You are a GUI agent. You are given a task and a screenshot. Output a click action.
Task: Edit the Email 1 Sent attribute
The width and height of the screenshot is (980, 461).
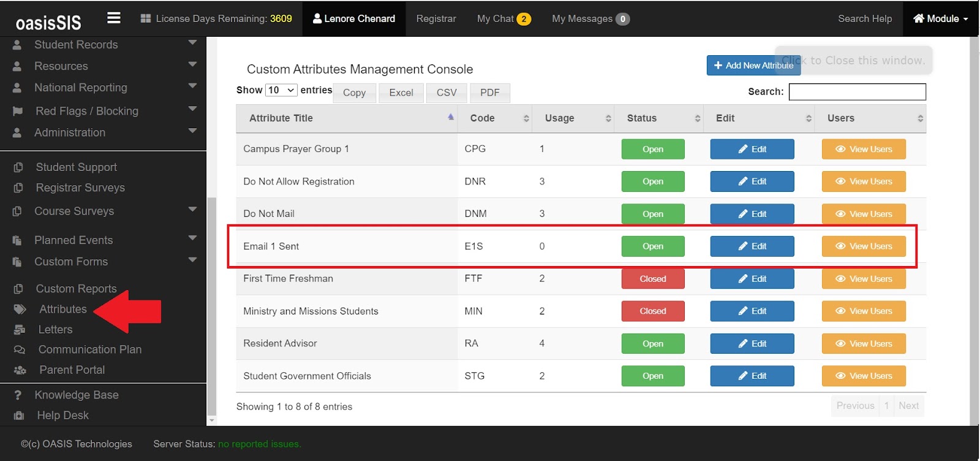(x=752, y=246)
